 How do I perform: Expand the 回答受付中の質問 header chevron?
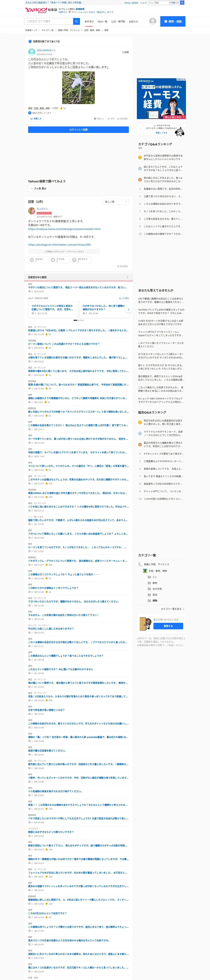[x=127, y=277]
